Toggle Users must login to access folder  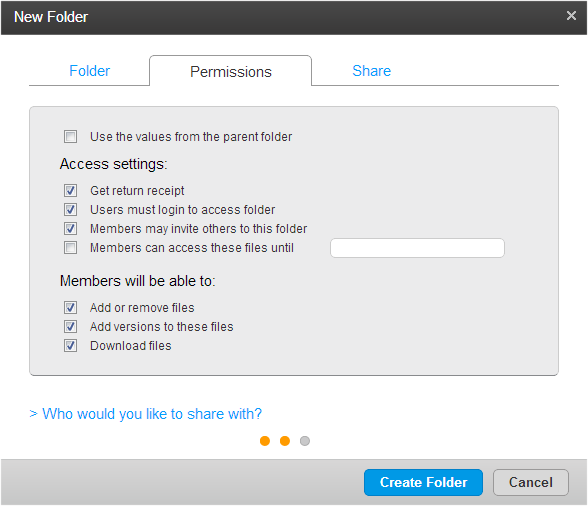point(70,209)
